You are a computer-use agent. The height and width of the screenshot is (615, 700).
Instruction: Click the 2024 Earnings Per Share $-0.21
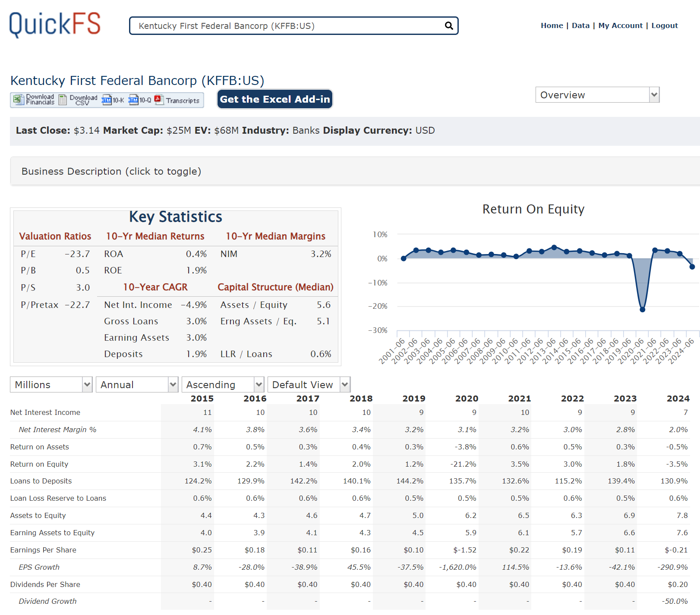click(676, 550)
